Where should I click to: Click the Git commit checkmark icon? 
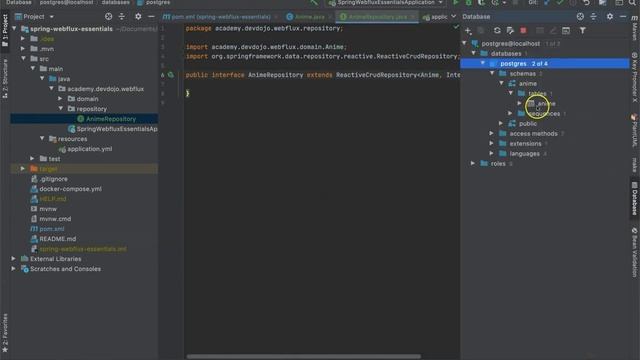[560, 2]
